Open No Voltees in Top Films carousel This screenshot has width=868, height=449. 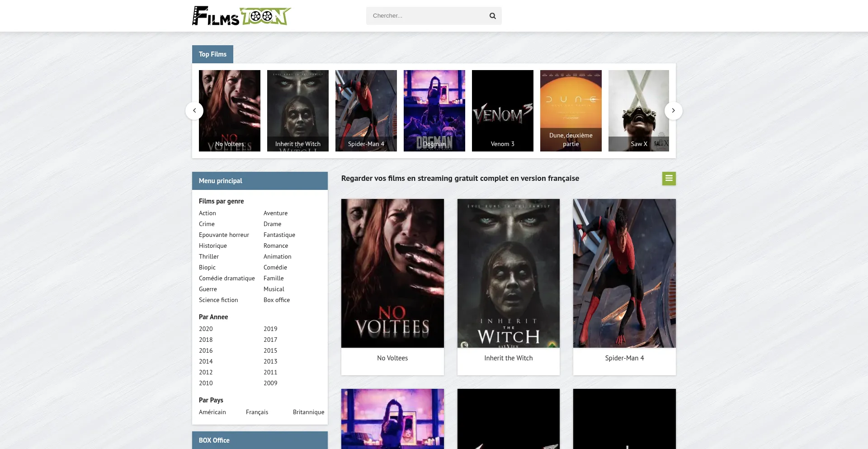point(230,111)
